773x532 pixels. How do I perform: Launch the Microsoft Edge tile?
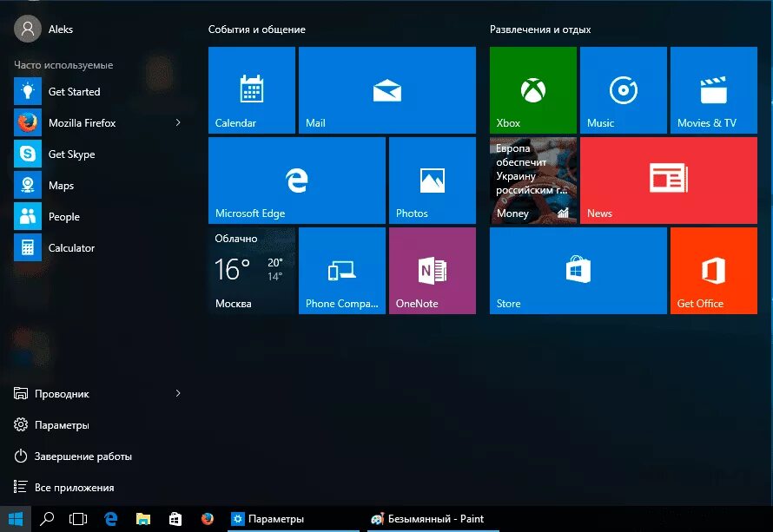coord(297,181)
